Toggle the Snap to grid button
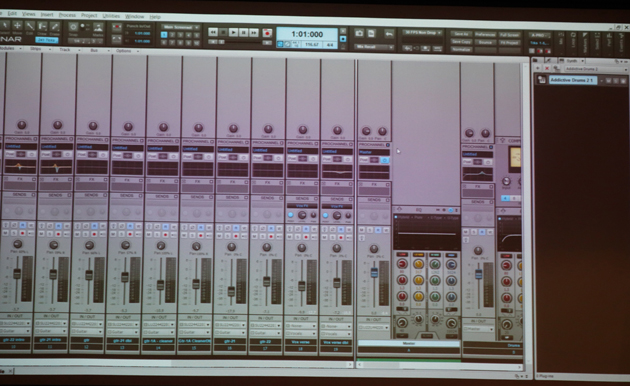 point(73,27)
